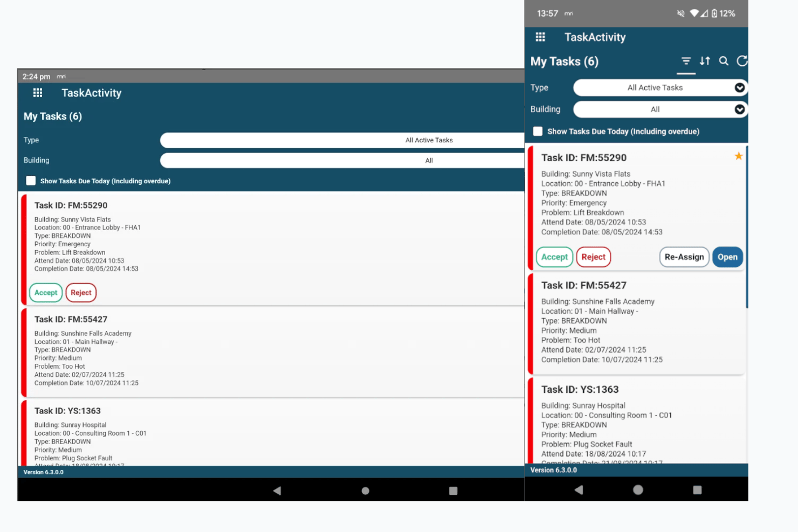The height and width of the screenshot is (532, 798).
Task: Tap the home circle in tablet navigation bar
Action: (x=365, y=490)
